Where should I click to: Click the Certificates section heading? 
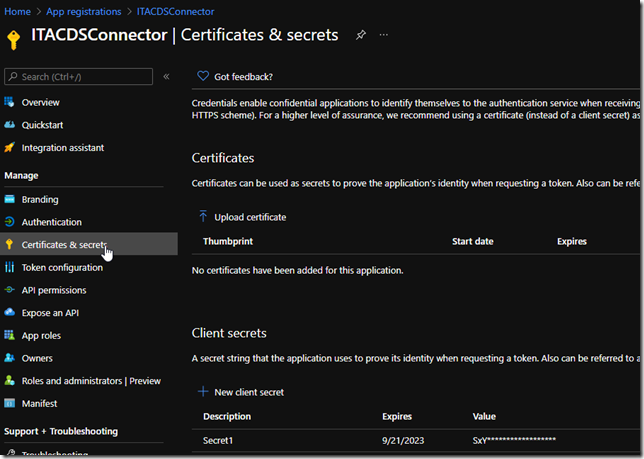tap(223, 158)
